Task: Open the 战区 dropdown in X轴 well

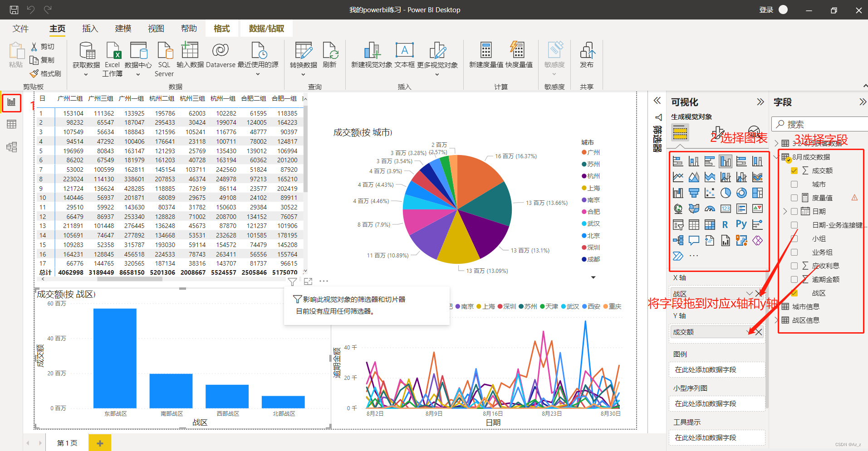Action: point(750,293)
